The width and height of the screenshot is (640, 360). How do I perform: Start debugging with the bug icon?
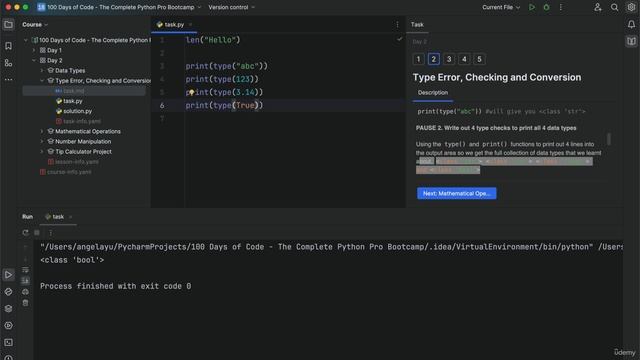click(x=546, y=7)
